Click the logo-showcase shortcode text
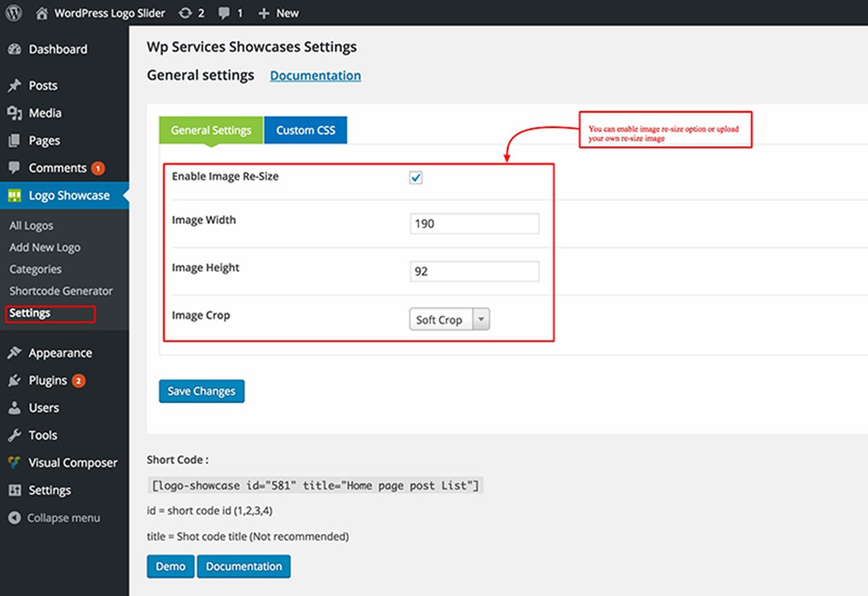The image size is (868, 596). coord(315,485)
